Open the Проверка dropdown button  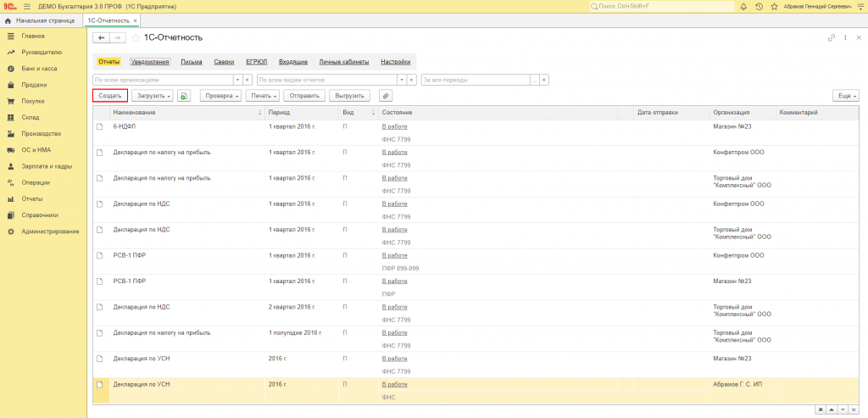tap(221, 96)
